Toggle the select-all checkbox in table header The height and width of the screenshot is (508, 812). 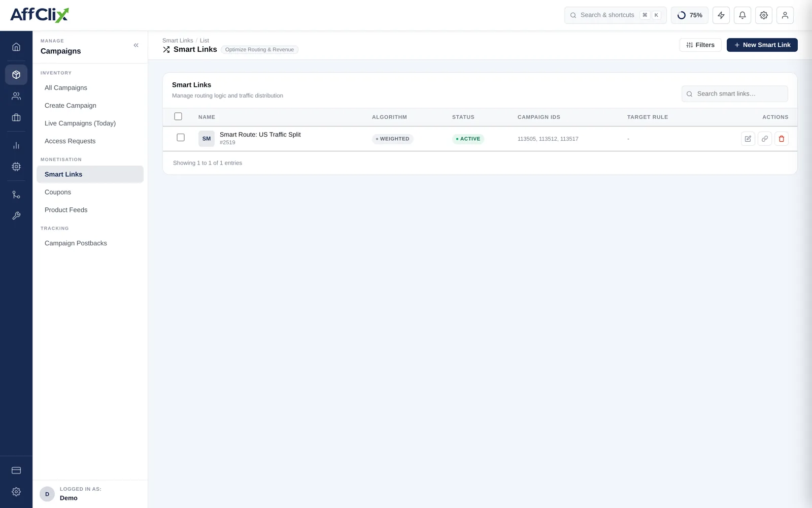point(178,116)
